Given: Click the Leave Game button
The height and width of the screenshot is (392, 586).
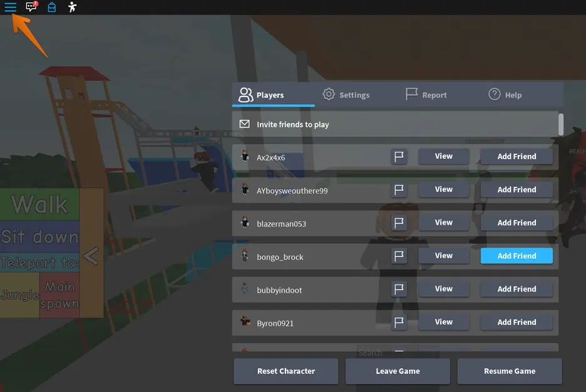Looking at the screenshot, I should [x=398, y=371].
